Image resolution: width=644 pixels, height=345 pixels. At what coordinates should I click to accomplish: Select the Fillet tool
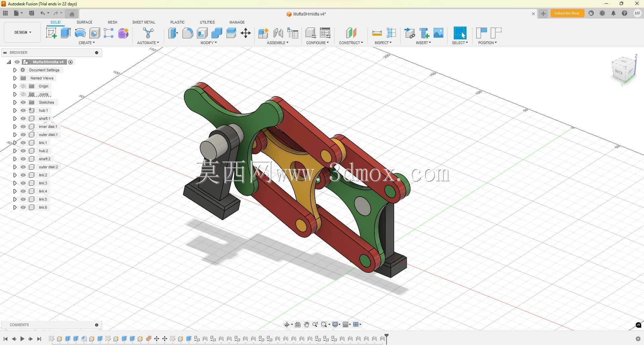pyautogui.click(x=188, y=33)
